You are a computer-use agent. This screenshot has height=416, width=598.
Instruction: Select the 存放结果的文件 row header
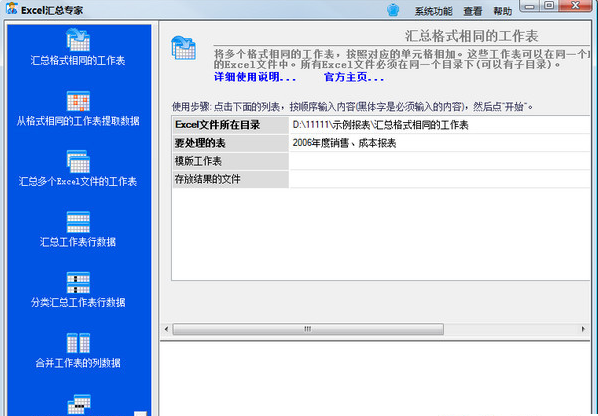230,179
